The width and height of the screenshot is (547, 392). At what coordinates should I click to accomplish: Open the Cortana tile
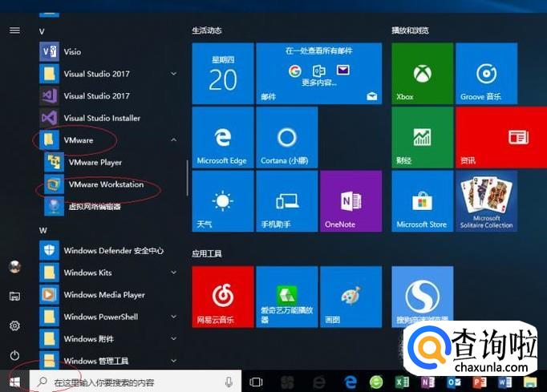click(287, 137)
